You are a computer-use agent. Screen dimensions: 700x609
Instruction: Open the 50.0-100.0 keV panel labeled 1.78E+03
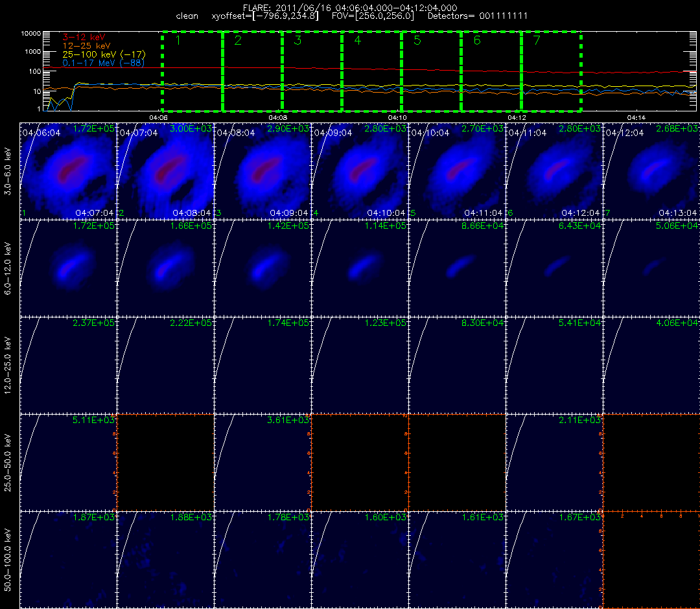coord(263,560)
